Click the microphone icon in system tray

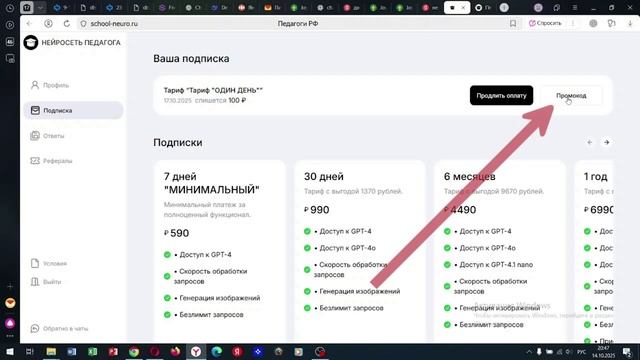click(539, 351)
